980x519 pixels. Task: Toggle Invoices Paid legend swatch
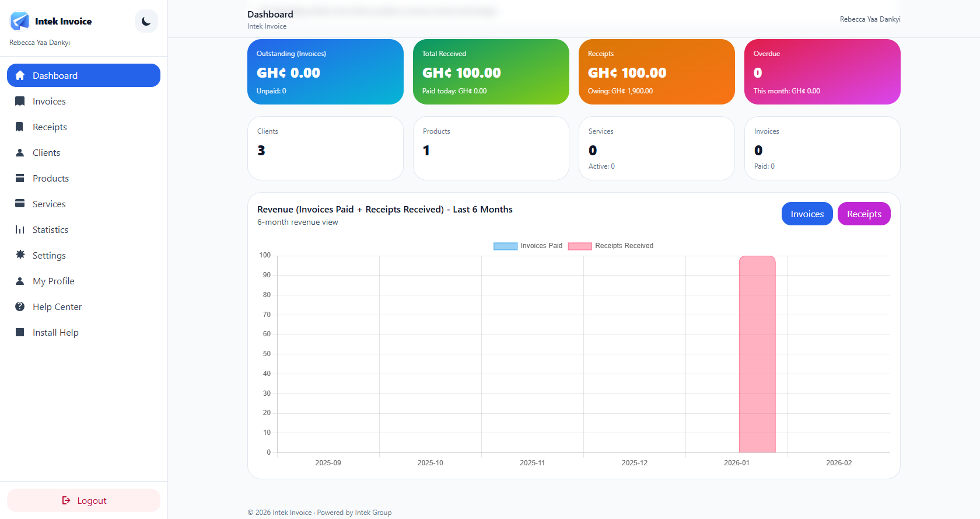(x=505, y=246)
